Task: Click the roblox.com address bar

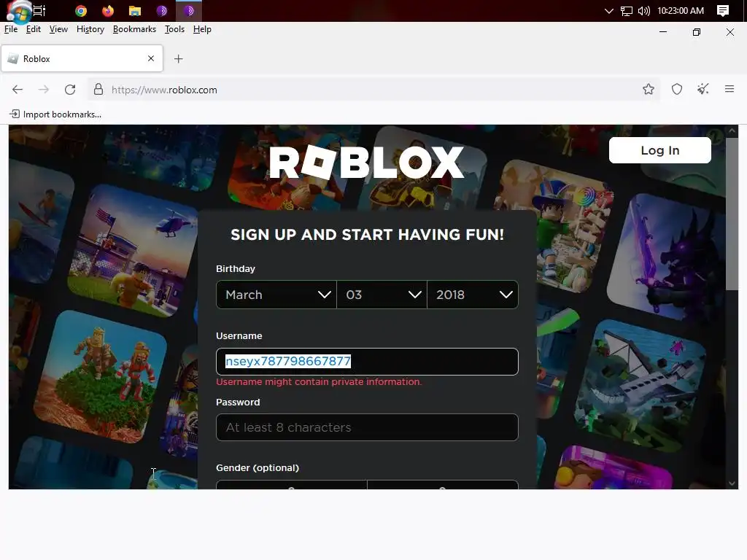Action: (373, 90)
